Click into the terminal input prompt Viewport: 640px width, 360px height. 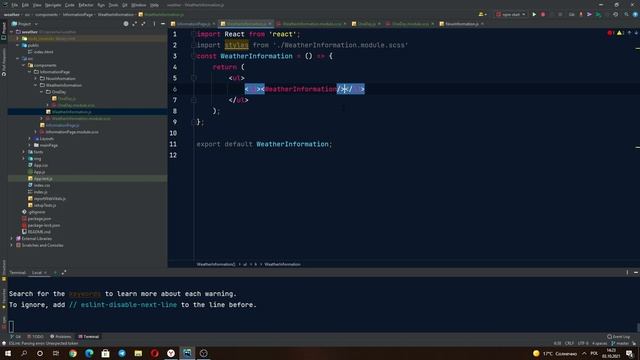tap(11, 326)
